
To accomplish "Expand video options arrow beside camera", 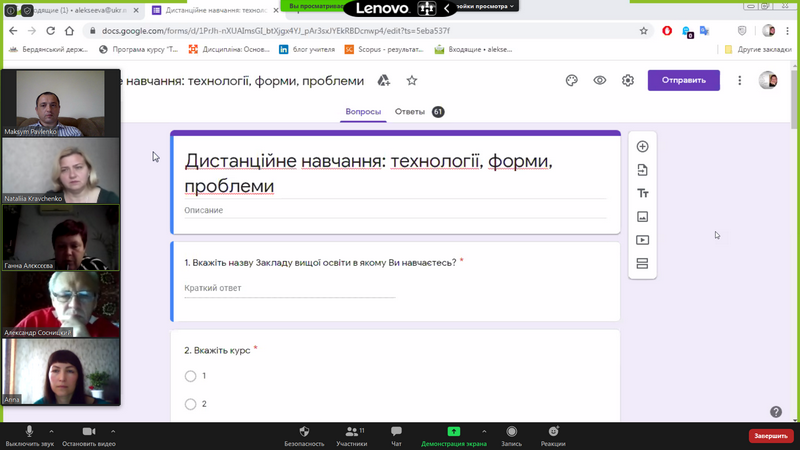I will click(112, 432).
